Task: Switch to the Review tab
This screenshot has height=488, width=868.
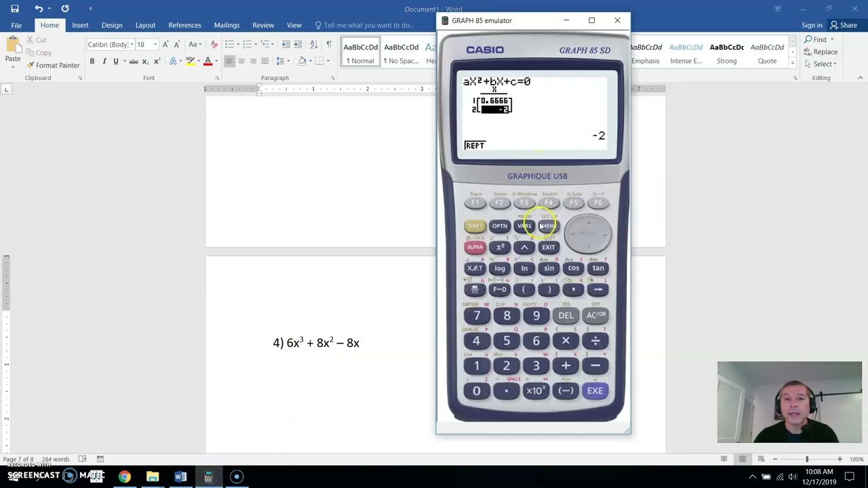Action: pyautogui.click(x=263, y=25)
